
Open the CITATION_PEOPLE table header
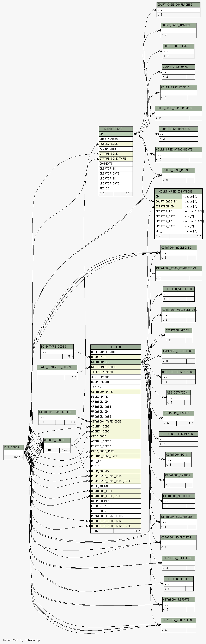(x=178, y=579)
